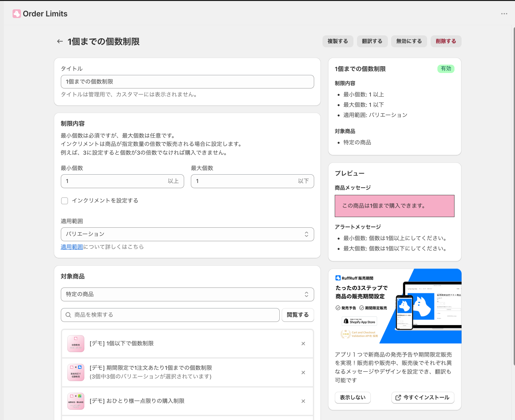
Task: Click the アラートメッセージ label
Action: click(358, 227)
